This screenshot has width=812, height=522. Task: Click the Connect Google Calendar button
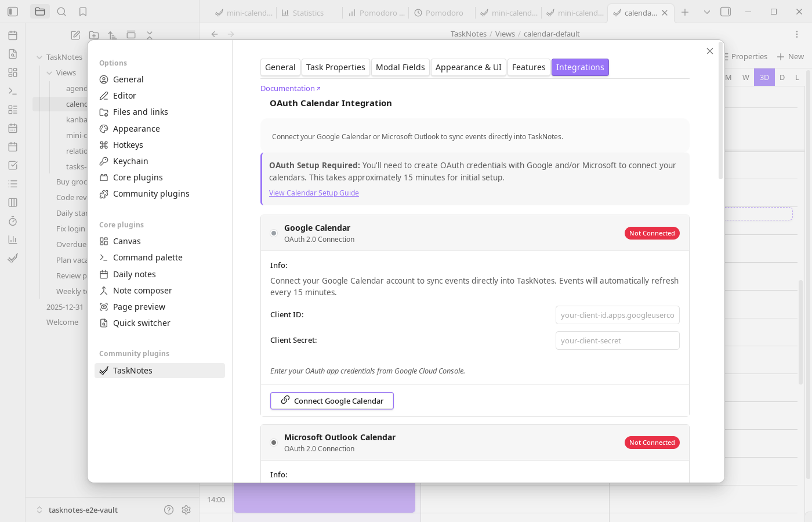[x=332, y=400]
